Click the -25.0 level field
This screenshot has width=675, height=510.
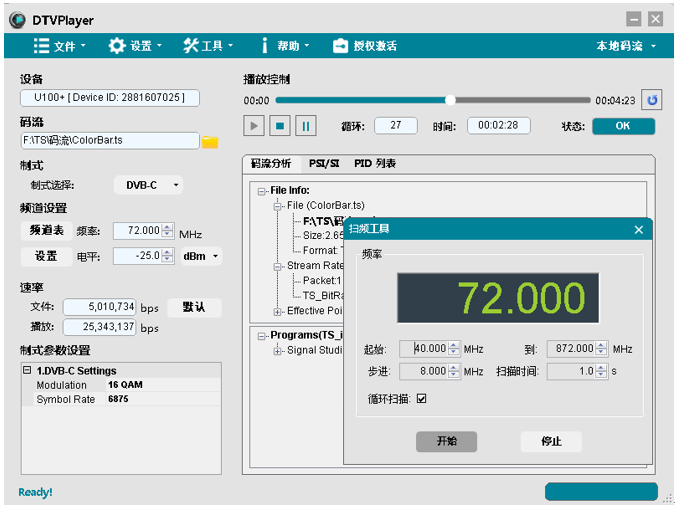137,256
